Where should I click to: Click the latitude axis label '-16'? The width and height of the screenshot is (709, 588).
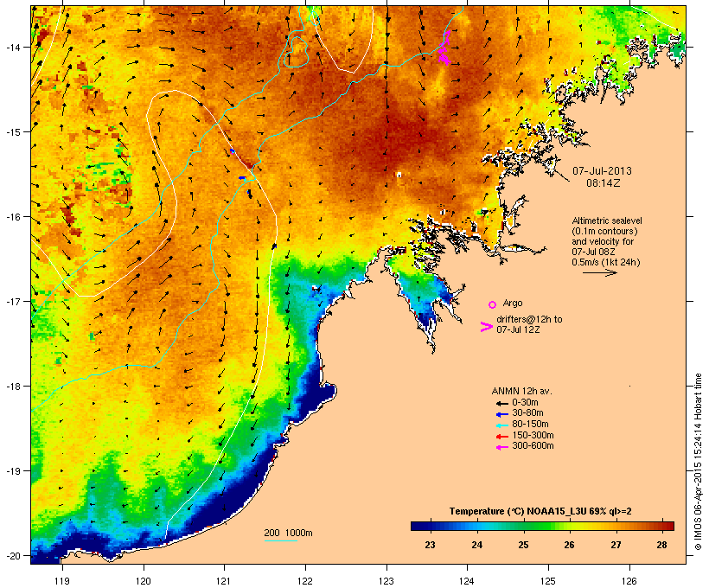point(13,217)
